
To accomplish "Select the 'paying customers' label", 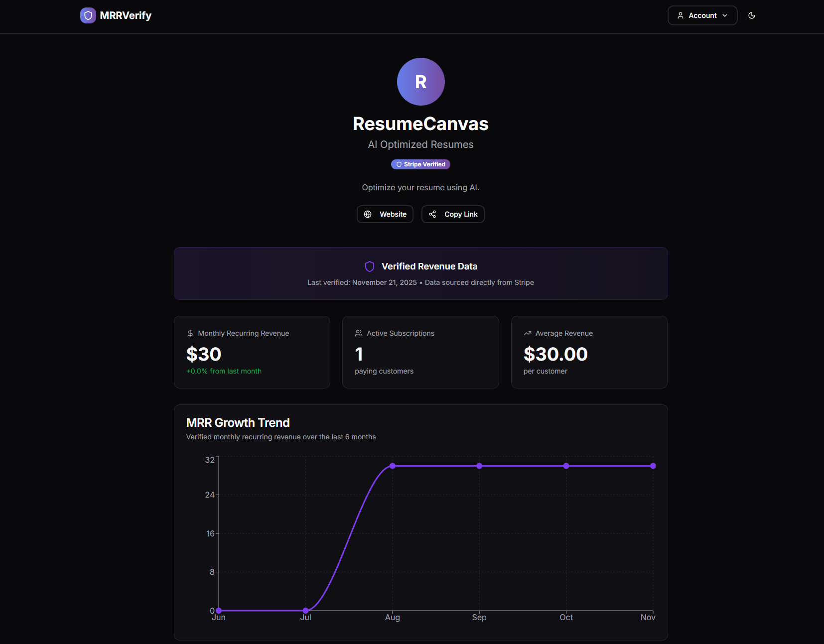I will [x=384, y=371].
